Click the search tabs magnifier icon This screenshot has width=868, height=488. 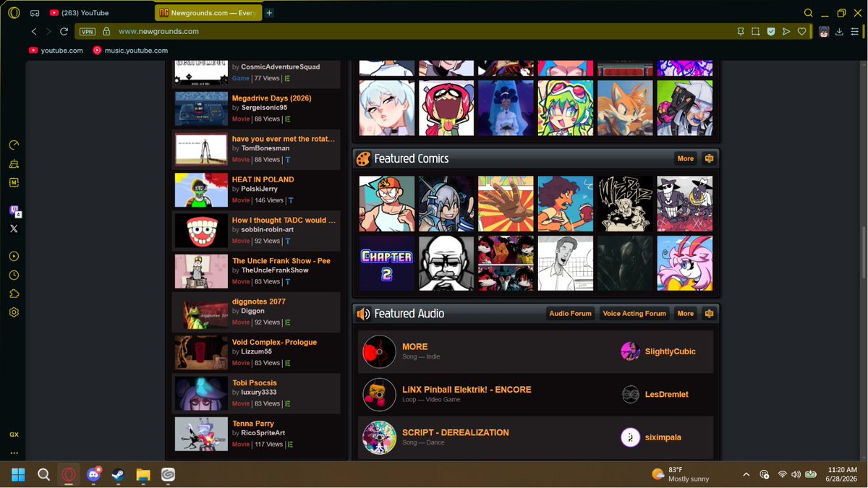(x=809, y=13)
